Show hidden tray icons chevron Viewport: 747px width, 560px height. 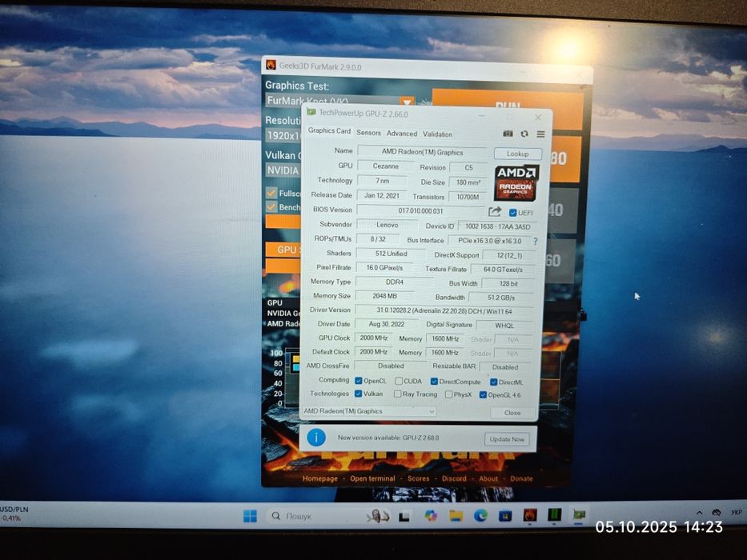click(x=699, y=513)
